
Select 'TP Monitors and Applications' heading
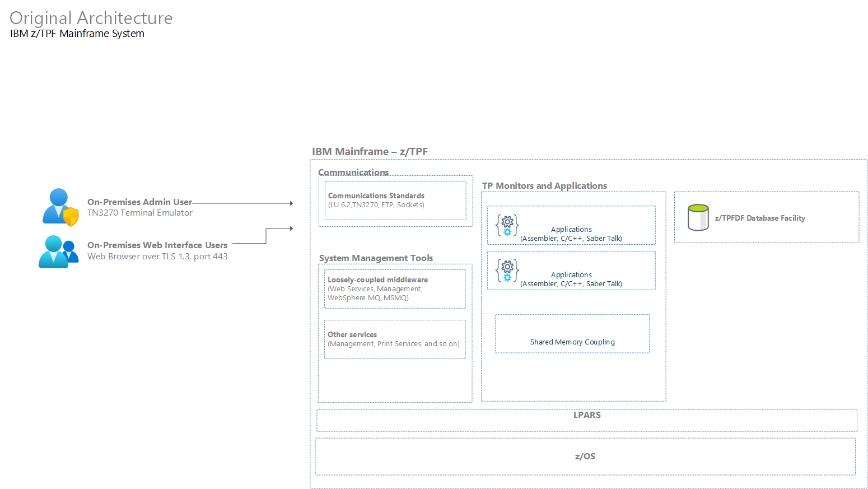pos(544,186)
